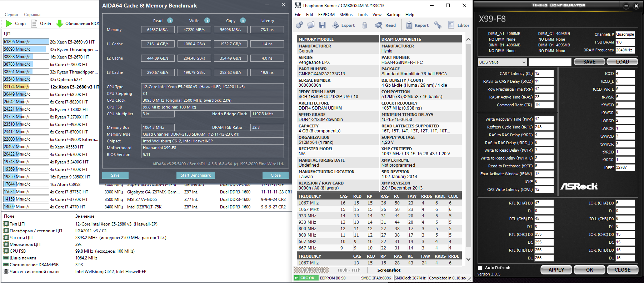Click the OK button in Timing Configurator
Screen dimensions: 644x283
click(589, 270)
